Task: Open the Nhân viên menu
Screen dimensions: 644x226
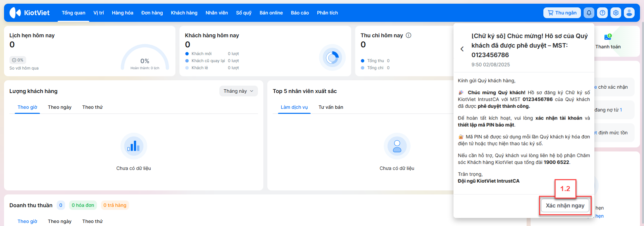Action: 217,13
